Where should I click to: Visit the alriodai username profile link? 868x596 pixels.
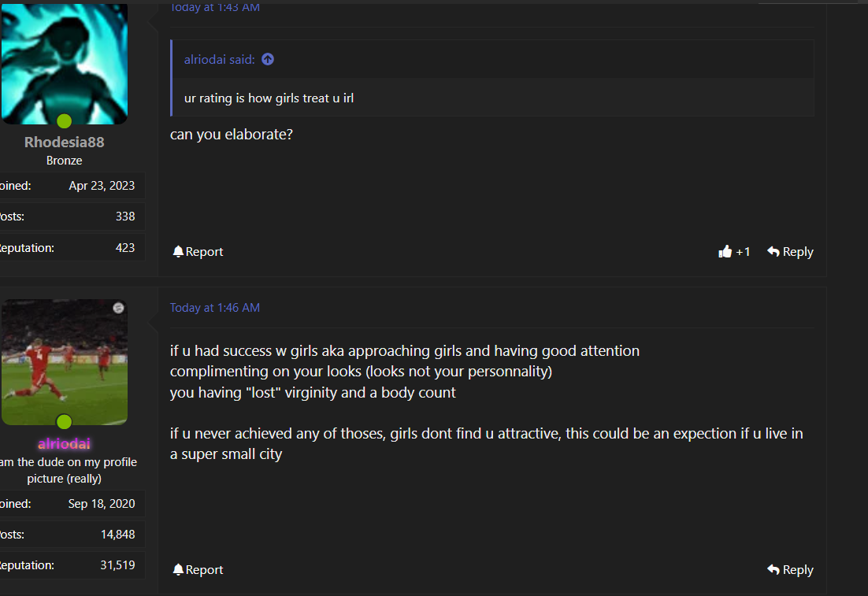click(65, 444)
